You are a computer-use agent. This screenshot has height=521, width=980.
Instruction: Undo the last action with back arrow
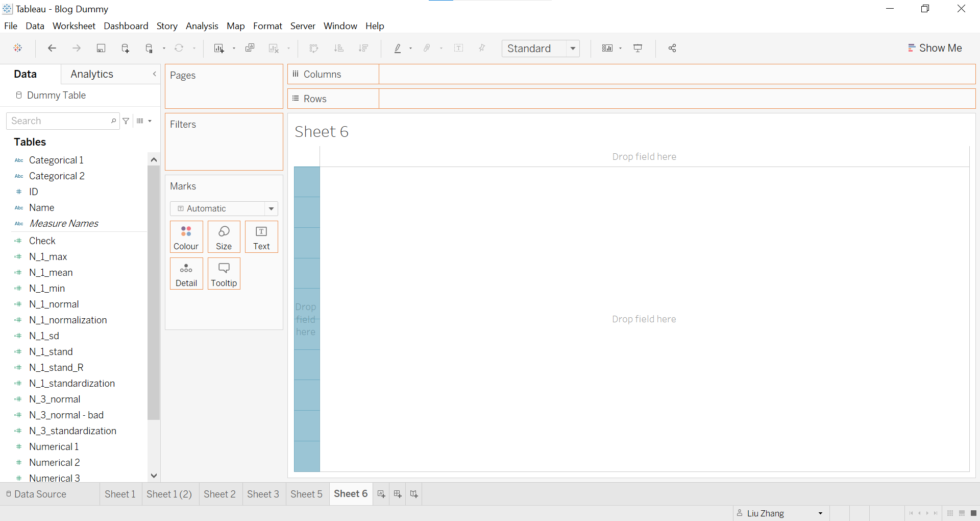52,48
